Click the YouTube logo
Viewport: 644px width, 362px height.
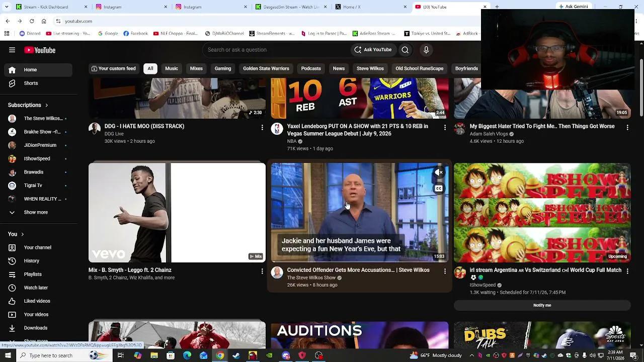click(x=40, y=50)
